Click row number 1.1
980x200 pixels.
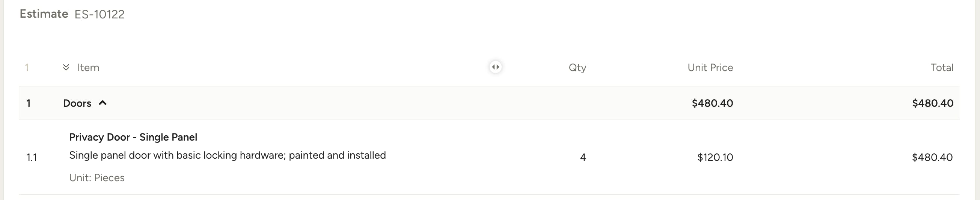pos(32,158)
